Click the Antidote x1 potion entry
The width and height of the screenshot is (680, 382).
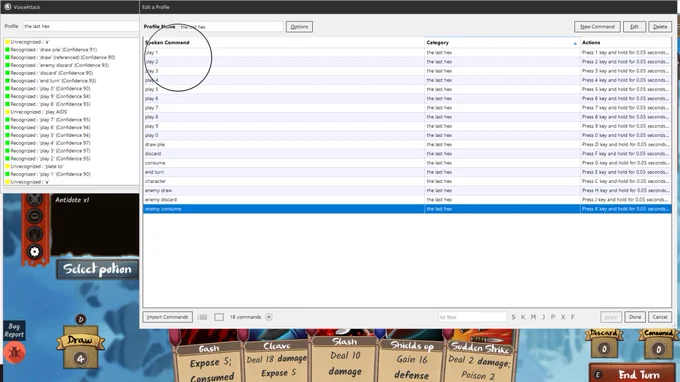[72, 200]
